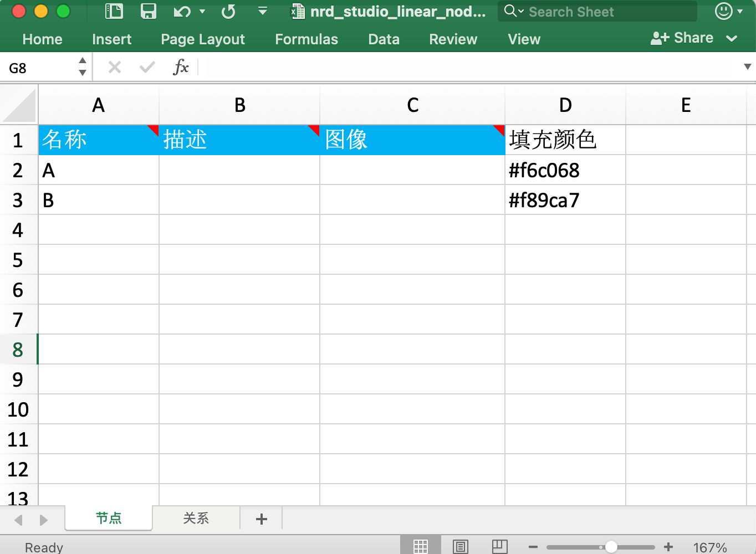756x554 pixels.
Task: Switch to Normal view in status bar
Action: coord(421,547)
